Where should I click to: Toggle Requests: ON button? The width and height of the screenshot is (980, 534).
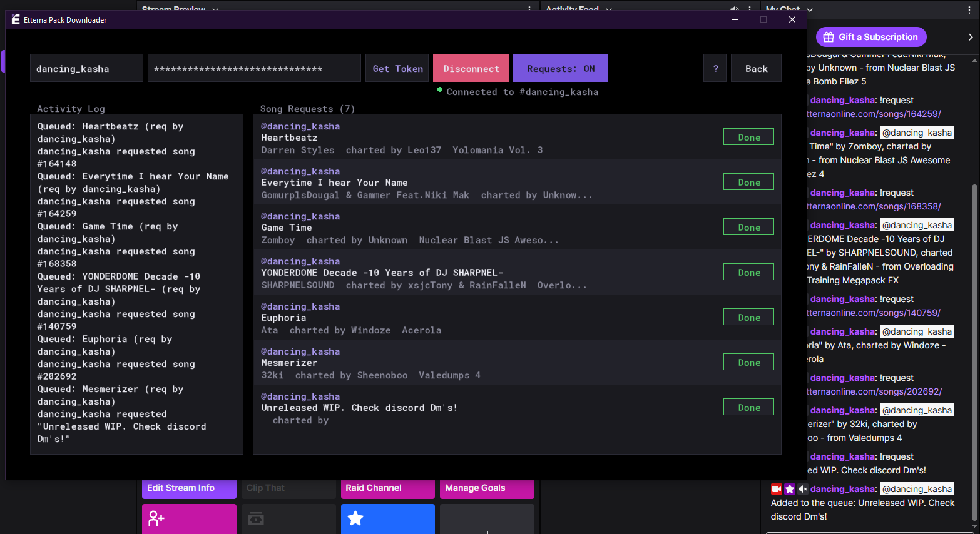click(x=560, y=68)
